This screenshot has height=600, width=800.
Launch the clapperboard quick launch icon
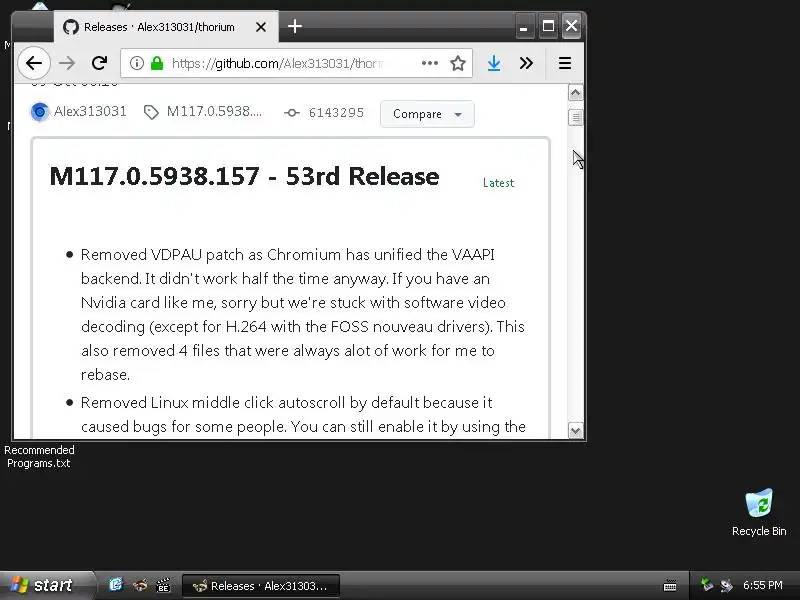click(x=163, y=585)
